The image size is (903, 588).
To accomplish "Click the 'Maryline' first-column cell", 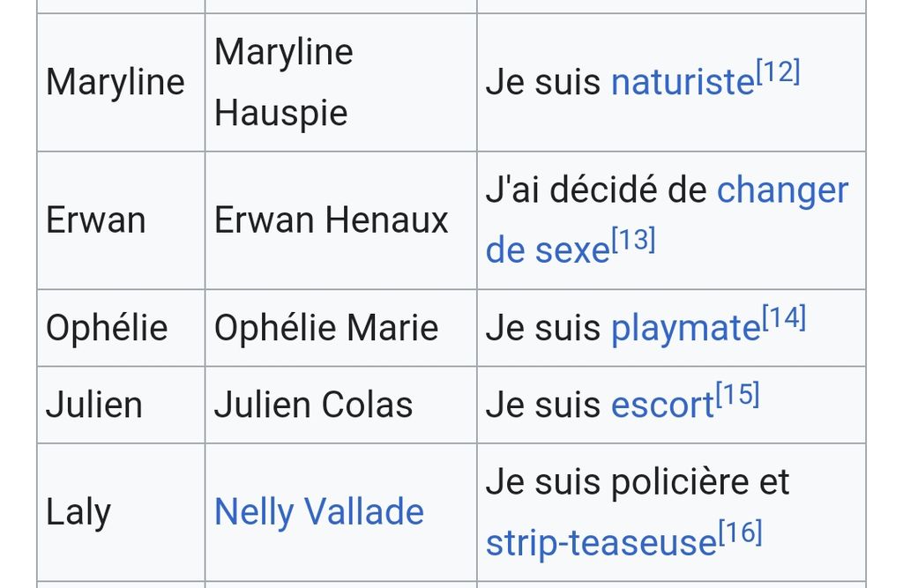I will 116,83.
